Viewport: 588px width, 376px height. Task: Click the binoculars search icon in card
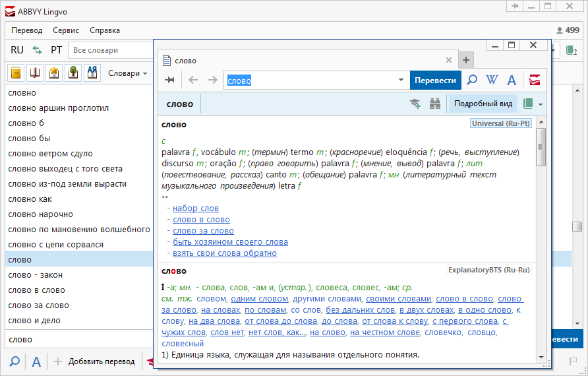coord(435,104)
